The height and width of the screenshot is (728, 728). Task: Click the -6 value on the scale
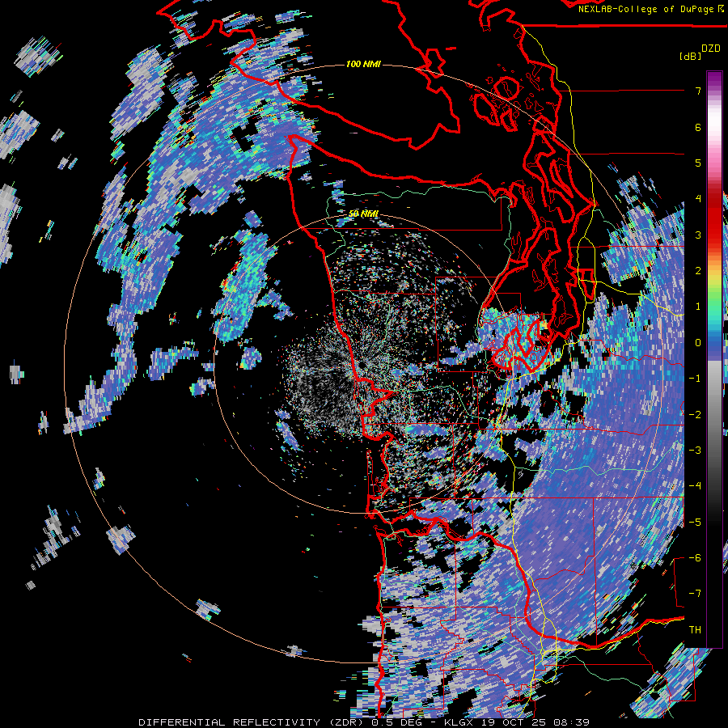tap(695, 558)
